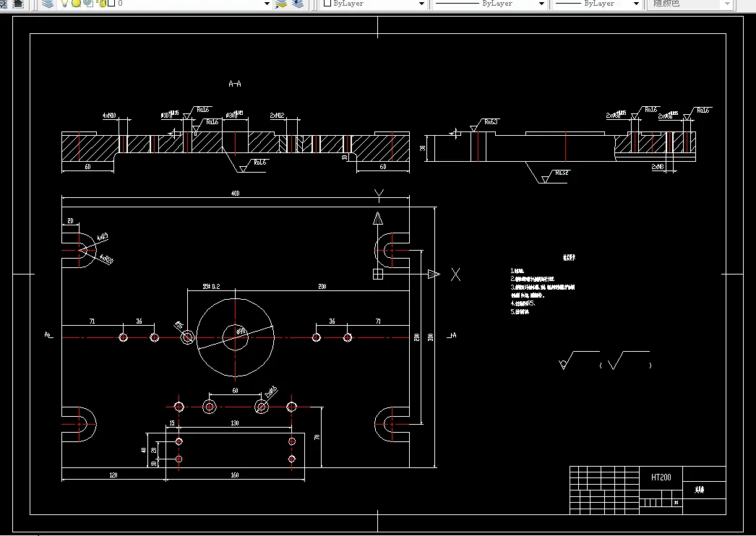Click the Y axis label of UCS icon
756x536 pixels.
379,196
